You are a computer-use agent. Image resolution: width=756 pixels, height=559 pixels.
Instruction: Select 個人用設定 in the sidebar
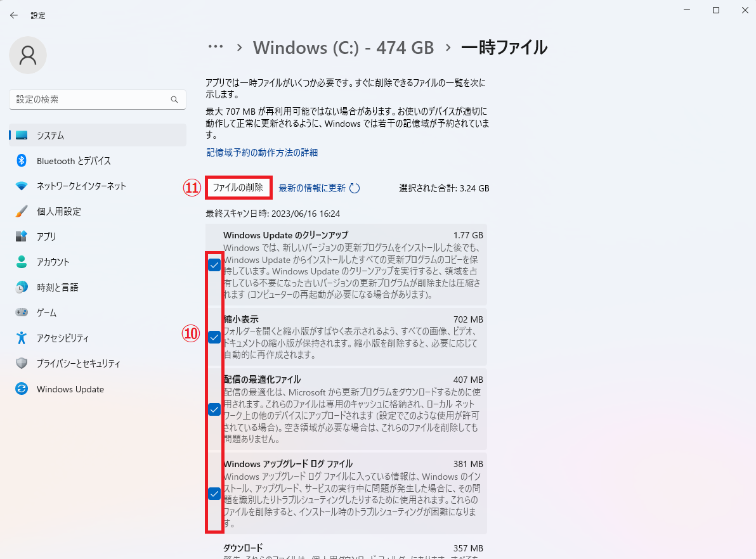98,211
